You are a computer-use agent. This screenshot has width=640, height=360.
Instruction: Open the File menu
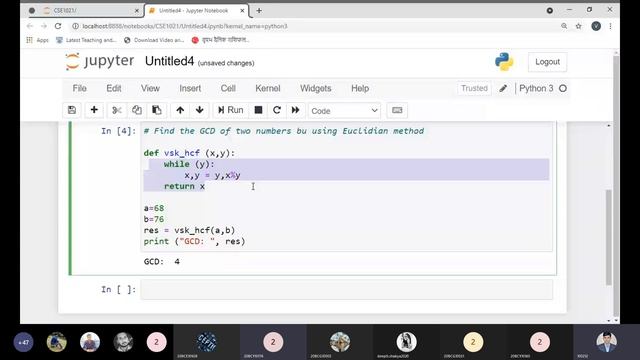click(x=79, y=89)
